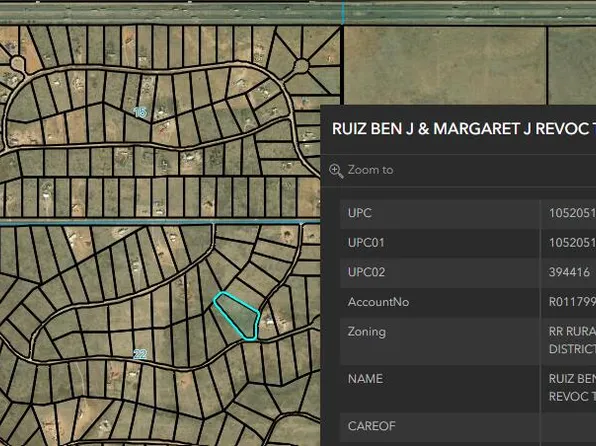Viewport: 596px width, 446px height.
Task: Select the Zoning field label
Action: point(366,332)
